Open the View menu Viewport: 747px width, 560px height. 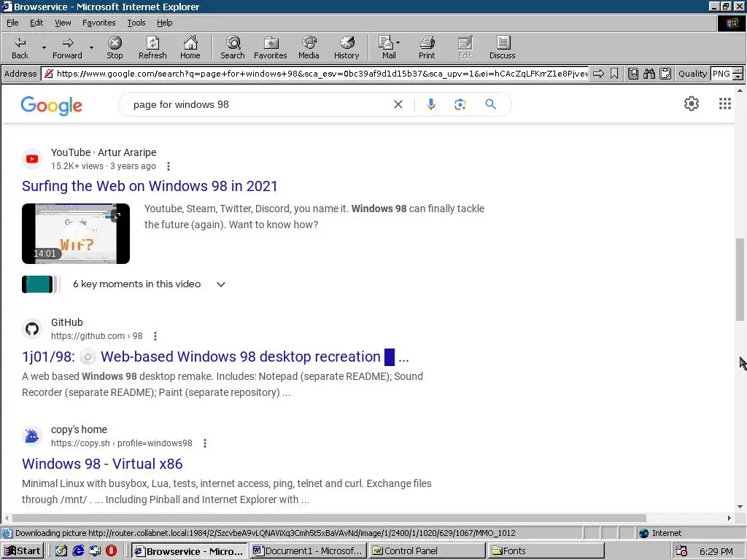coord(63,23)
